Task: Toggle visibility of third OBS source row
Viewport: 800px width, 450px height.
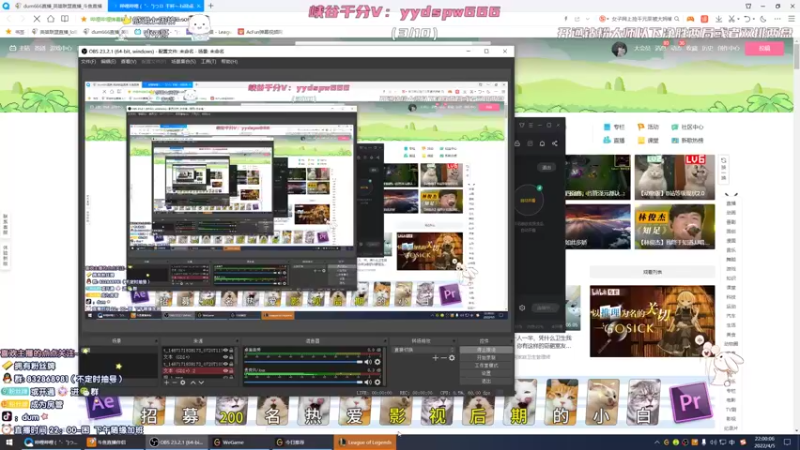Action: pos(226,364)
